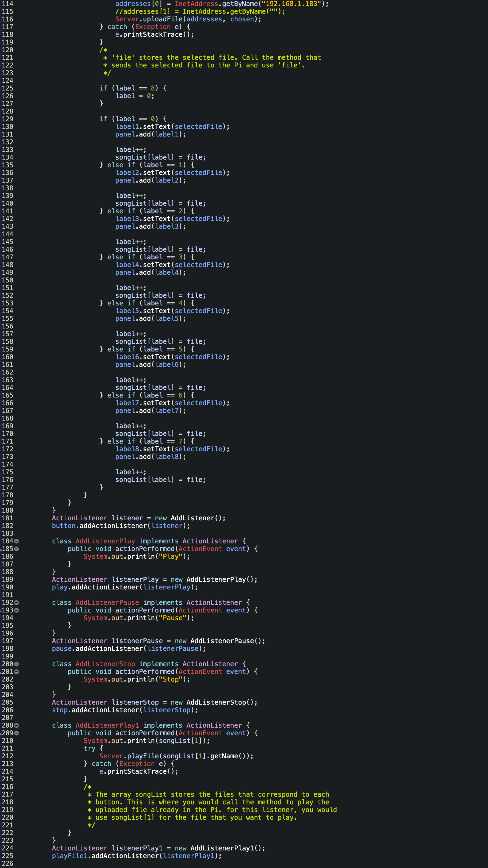Click playFile1.addActionListener(listenerPlay1) line
488x868 pixels.
[x=137, y=856]
